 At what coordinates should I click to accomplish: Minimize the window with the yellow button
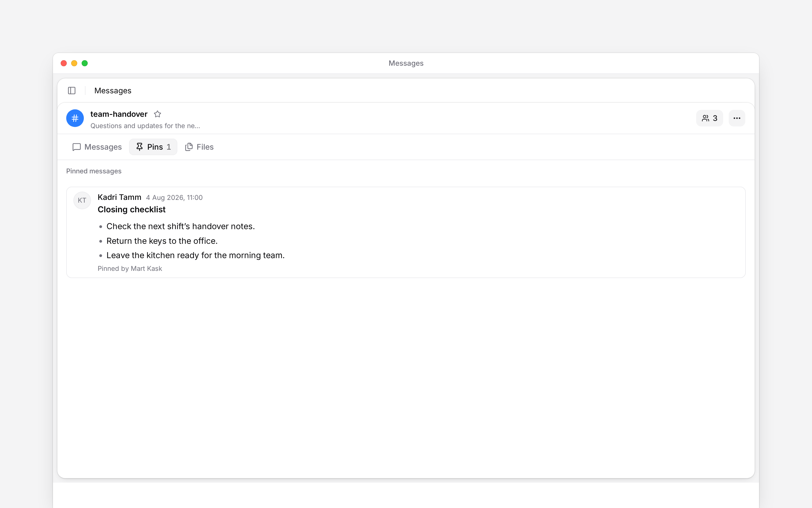pos(74,63)
